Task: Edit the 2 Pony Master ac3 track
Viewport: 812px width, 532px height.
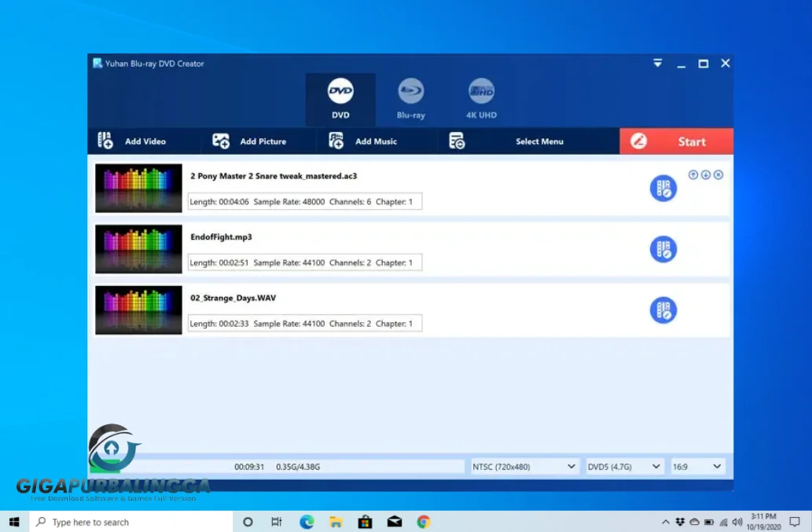Action: point(663,189)
